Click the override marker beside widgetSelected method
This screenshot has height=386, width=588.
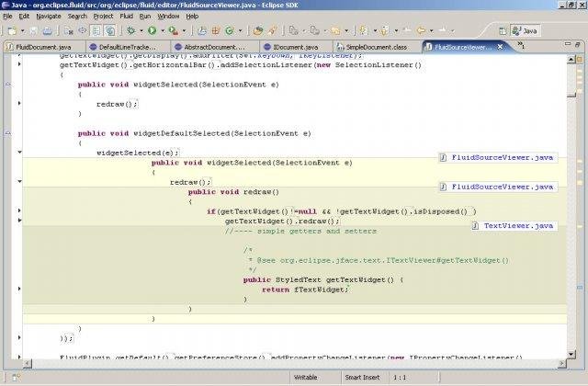coord(7,85)
